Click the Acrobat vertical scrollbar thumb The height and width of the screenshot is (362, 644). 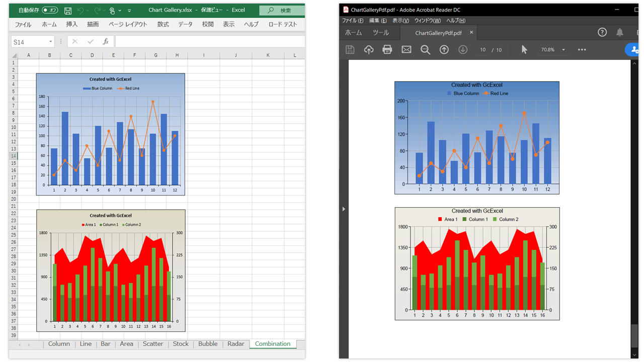click(635, 336)
